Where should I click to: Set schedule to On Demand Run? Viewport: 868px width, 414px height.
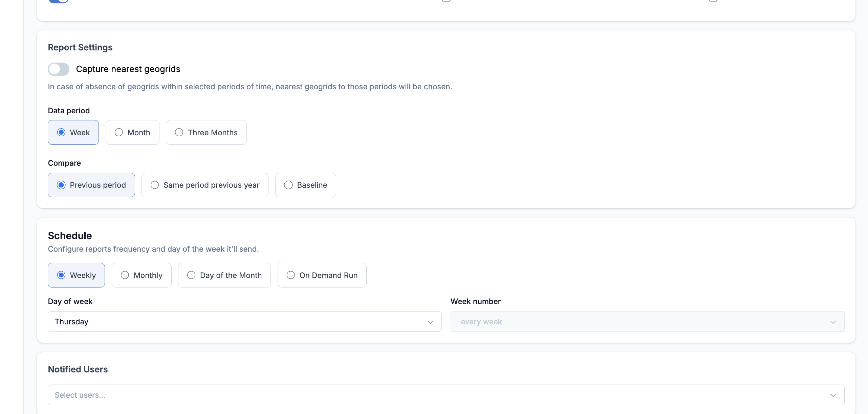click(322, 275)
